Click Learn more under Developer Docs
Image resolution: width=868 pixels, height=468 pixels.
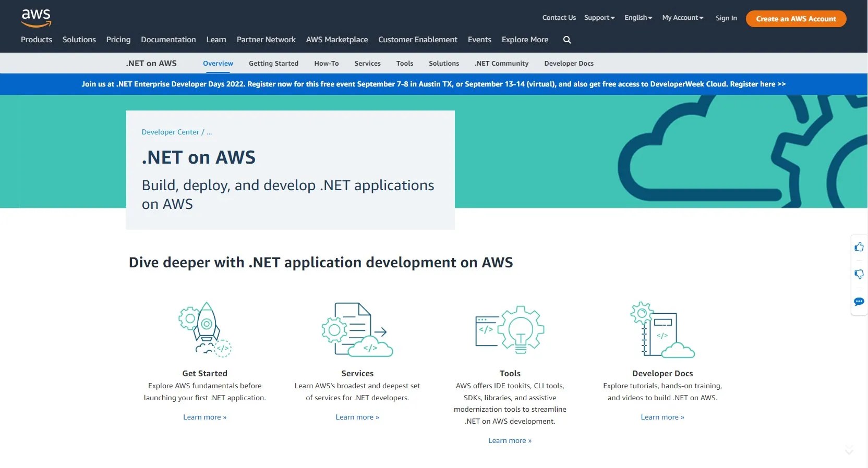662,417
